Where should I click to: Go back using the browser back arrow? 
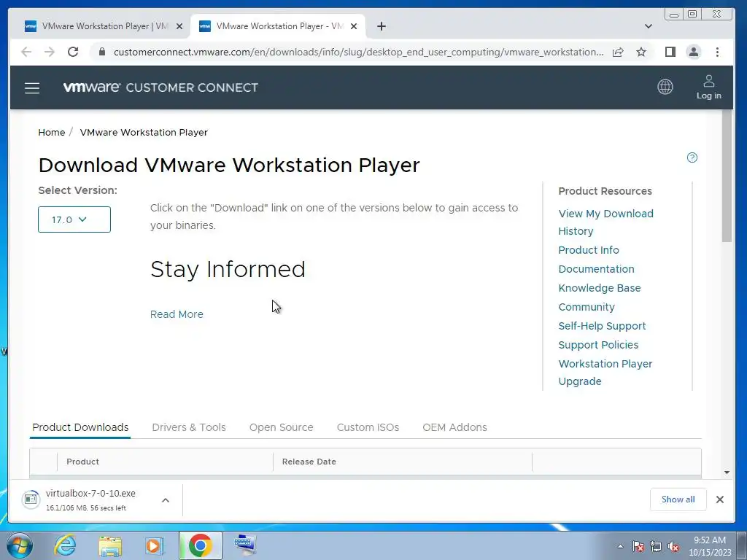[x=26, y=52]
